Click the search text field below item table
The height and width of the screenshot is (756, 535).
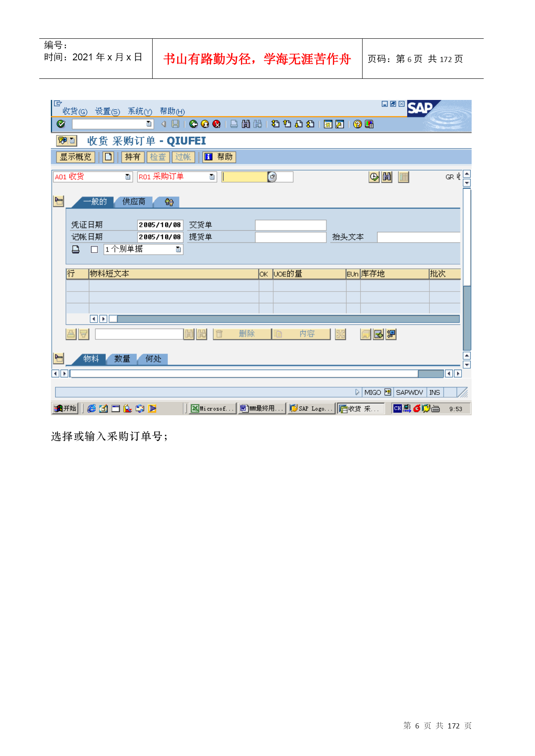point(139,334)
